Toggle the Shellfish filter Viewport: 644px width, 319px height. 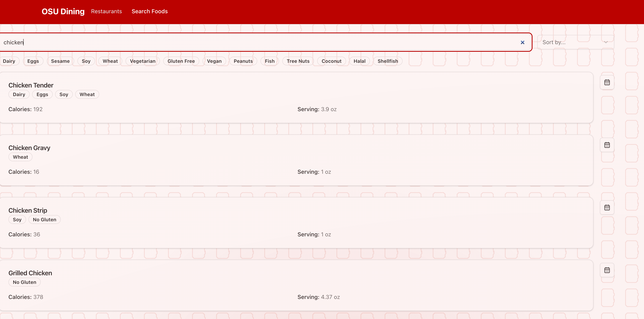coord(388,61)
